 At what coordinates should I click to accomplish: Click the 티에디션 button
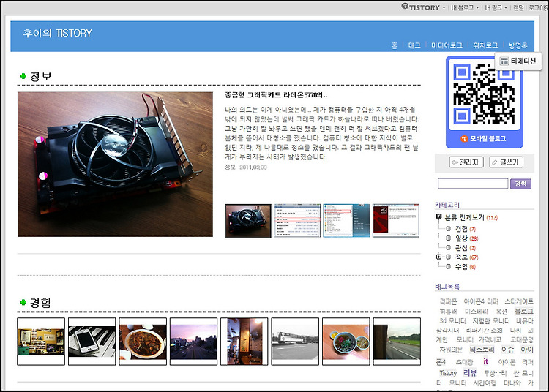coord(518,61)
